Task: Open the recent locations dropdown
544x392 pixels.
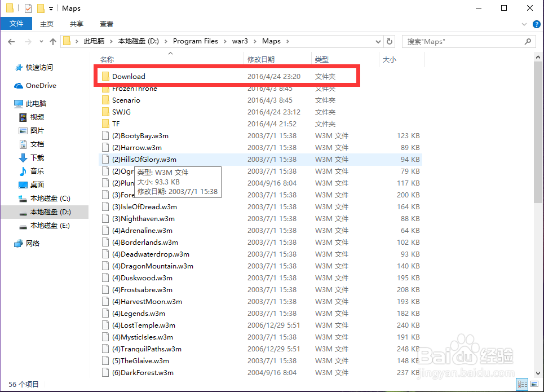Action: click(x=41, y=42)
